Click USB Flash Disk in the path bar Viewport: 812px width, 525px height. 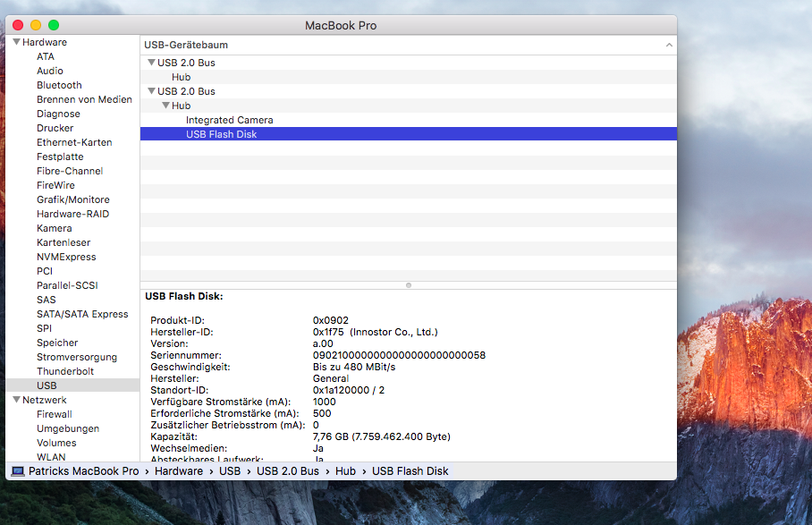click(410, 471)
